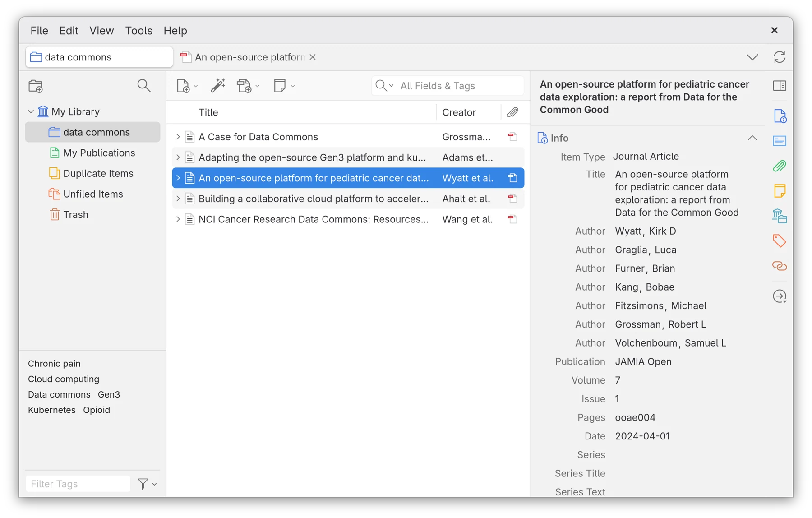Open search mode dropdown in search box
This screenshot has width=812, height=518.
pos(385,86)
